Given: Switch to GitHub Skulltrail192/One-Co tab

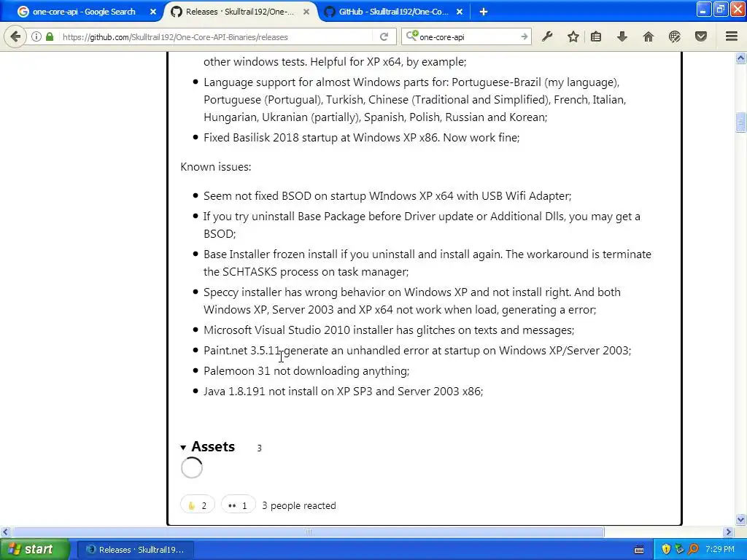Looking at the screenshot, I should point(393,12).
